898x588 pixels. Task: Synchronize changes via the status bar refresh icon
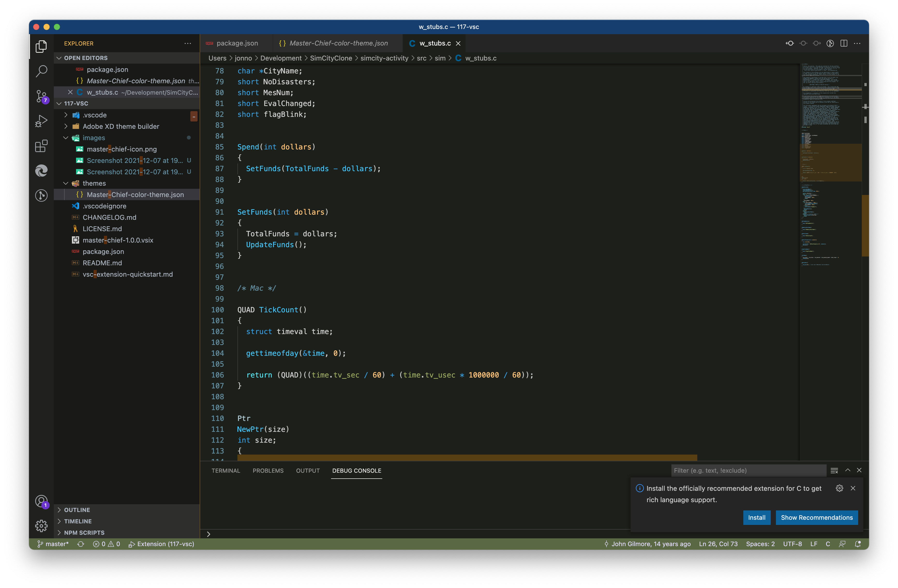pos(81,544)
